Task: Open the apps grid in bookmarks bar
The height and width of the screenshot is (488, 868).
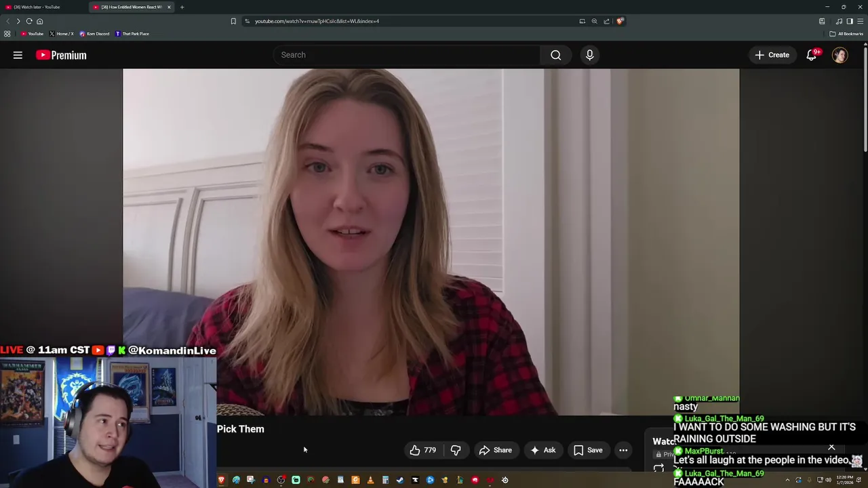Action: 7,34
